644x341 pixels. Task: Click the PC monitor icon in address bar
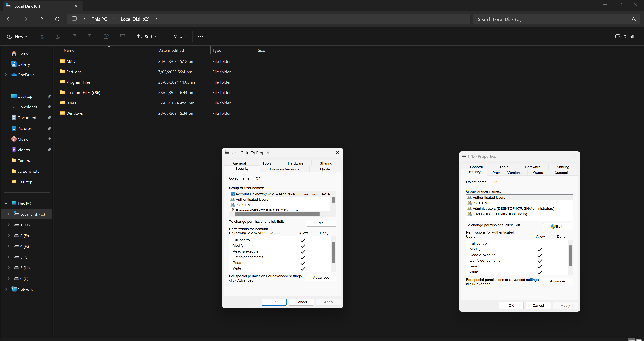point(74,19)
